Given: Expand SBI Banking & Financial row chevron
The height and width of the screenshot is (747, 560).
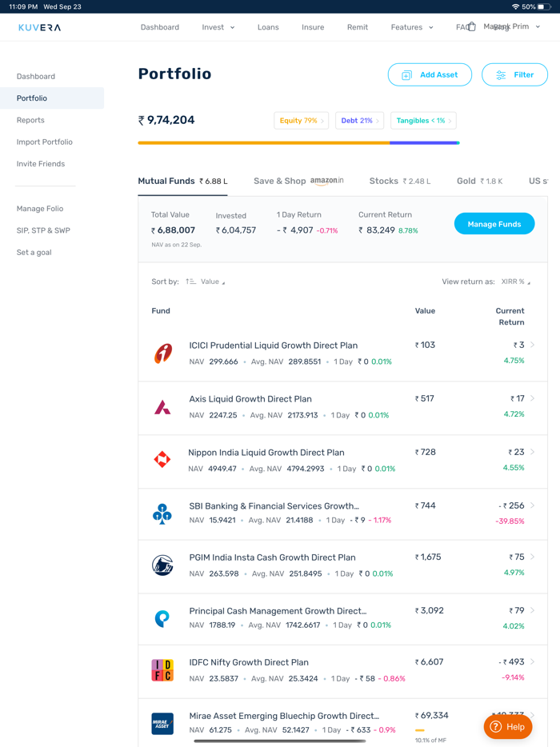Looking at the screenshot, I should pyautogui.click(x=532, y=505).
